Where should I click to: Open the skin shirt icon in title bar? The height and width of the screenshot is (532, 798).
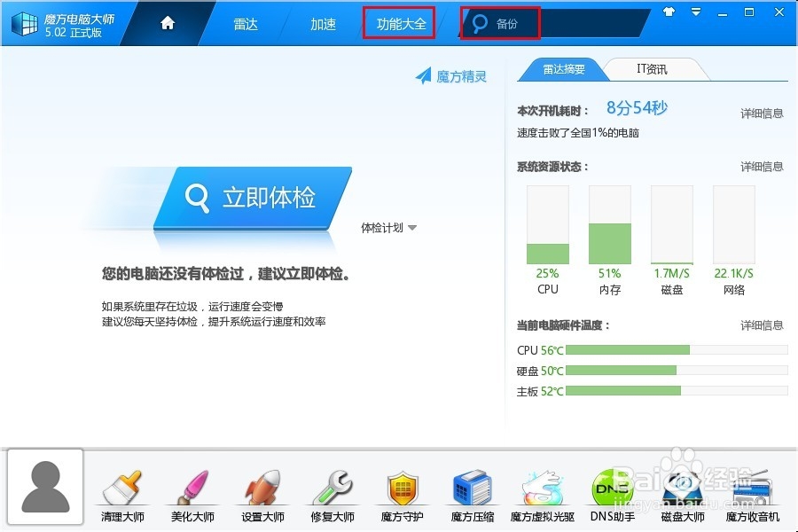(x=669, y=12)
